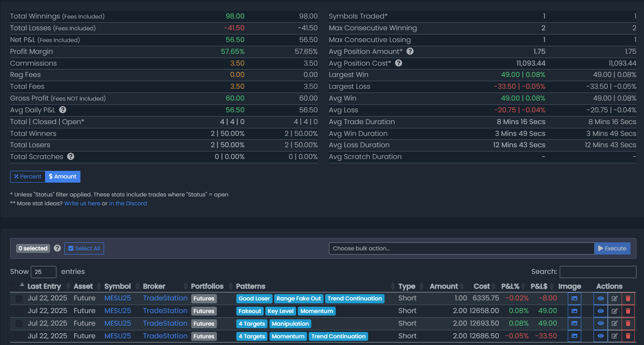Edit the 12658.00 cost trade
Screen dimensions: 644x345
[615, 311]
